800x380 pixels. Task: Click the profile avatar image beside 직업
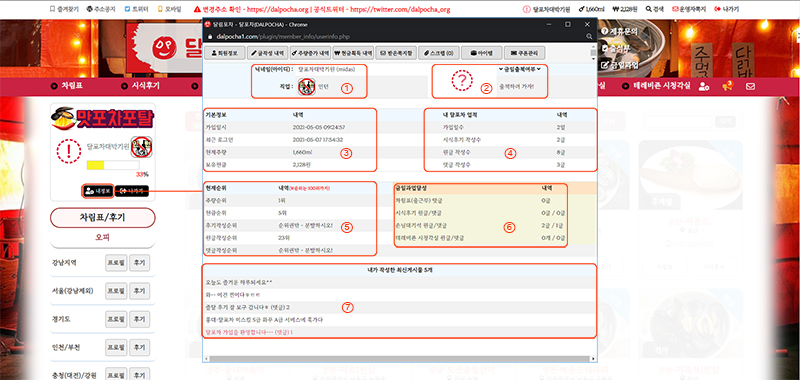tap(307, 87)
